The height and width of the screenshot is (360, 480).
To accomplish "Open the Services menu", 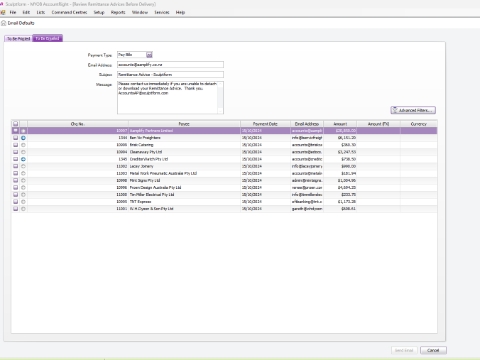I will pos(162,12).
